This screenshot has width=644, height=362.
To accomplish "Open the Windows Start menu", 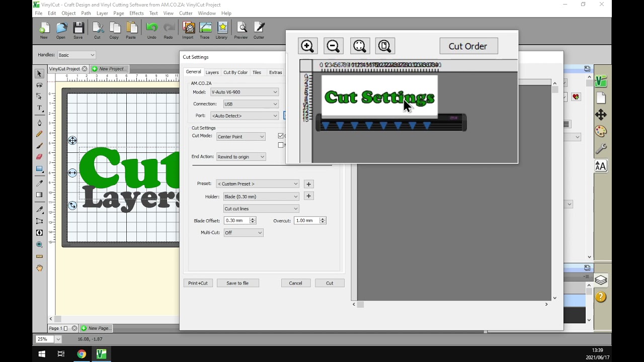I will pos(42,354).
